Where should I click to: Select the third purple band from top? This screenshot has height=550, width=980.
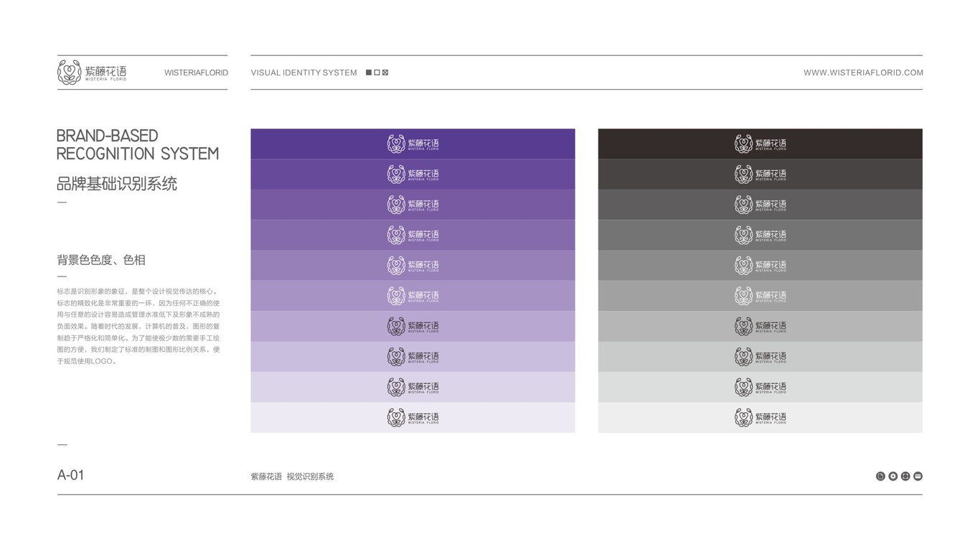(413, 205)
